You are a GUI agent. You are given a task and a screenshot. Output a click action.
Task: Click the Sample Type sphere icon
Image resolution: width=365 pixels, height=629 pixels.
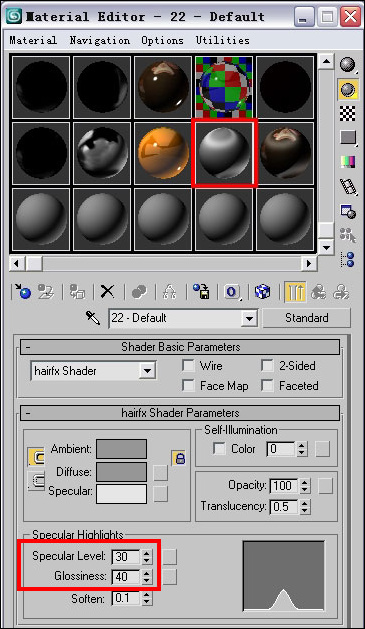[347, 65]
